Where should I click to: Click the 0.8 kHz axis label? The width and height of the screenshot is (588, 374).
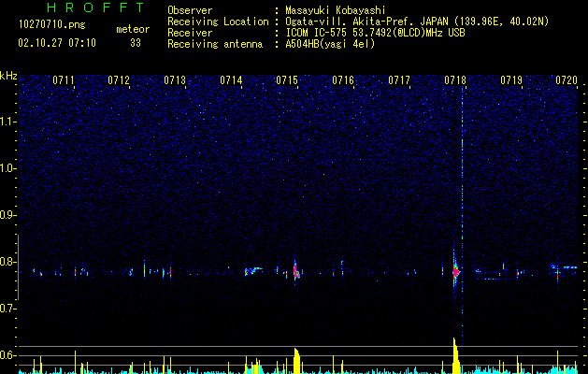click(8, 262)
